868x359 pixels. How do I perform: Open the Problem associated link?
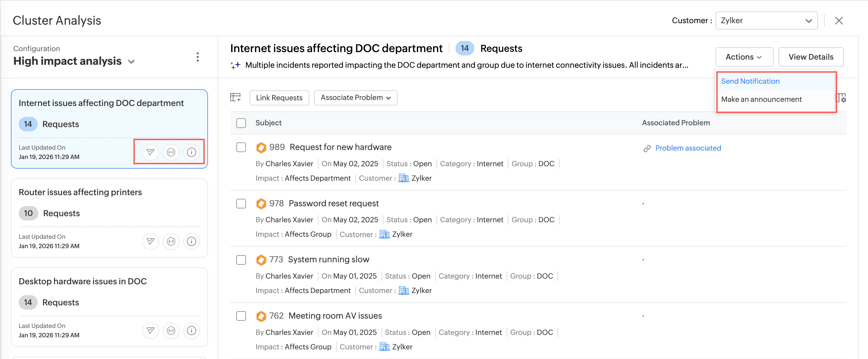point(688,148)
